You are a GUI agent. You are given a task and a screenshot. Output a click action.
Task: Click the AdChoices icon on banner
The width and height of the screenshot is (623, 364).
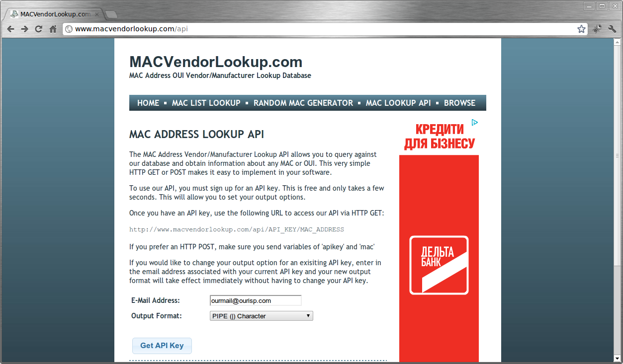[475, 122]
